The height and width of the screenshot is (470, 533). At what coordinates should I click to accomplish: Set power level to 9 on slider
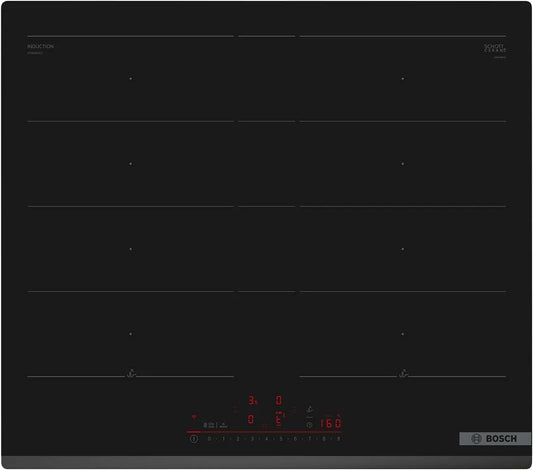338,439
